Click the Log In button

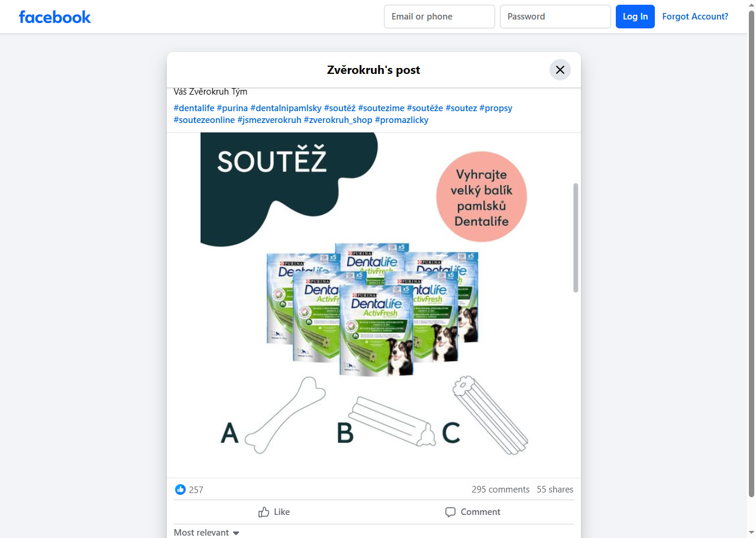[635, 17]
